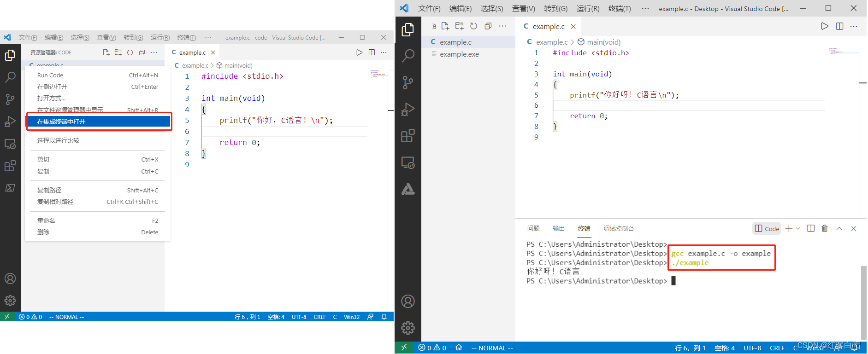This screenshot has width=868, height=354.
Task: Open Search view in left code window
Action: click(10, 77)
